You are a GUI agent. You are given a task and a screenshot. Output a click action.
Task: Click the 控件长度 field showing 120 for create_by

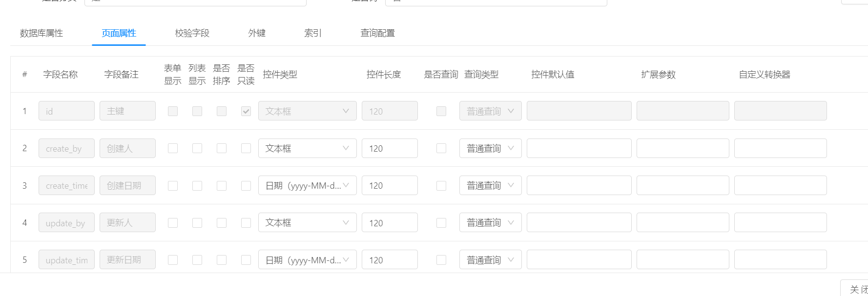click(390, 148)
